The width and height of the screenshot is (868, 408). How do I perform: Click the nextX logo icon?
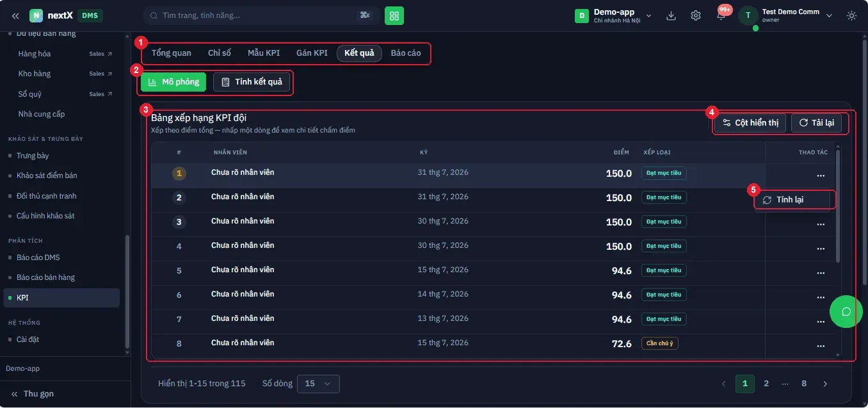pos(36,15)
